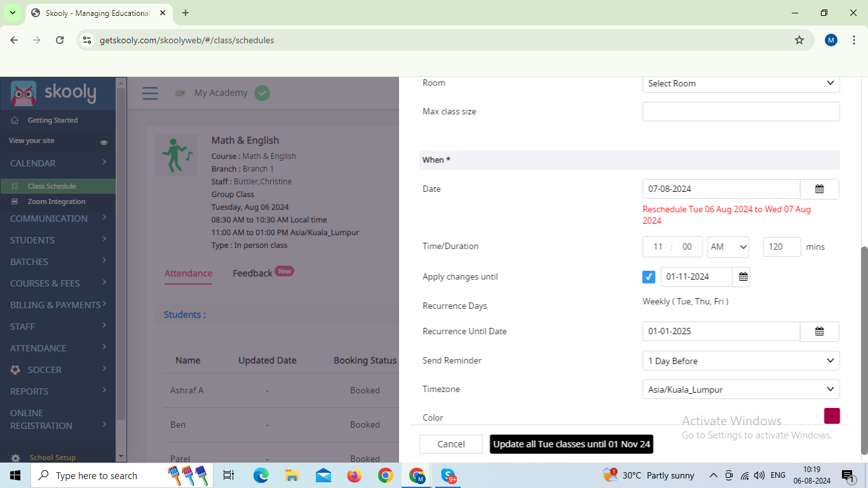The image size is (868, 488).
Task: Open the notifications center icon
Action: pos(847,475)
